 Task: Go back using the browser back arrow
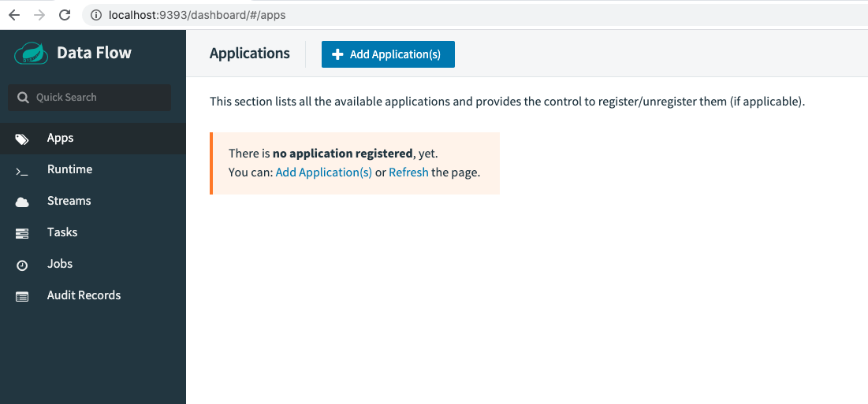click(x=14, y=15)
